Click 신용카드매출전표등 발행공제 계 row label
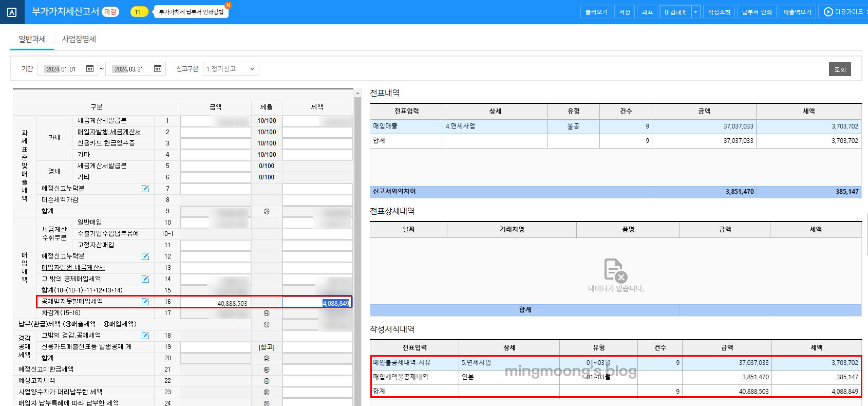This screenshot has width=868, height=406. (x=86, y=347)
